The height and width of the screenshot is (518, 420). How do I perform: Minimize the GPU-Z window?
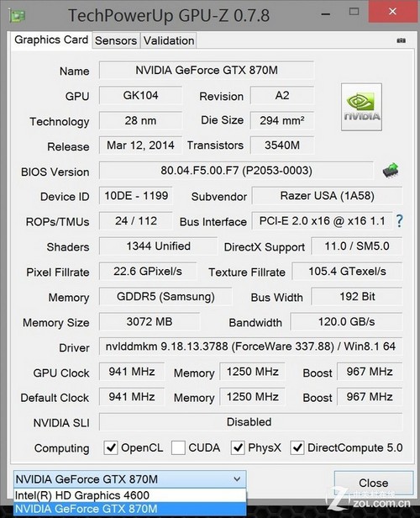click(326, 13)
